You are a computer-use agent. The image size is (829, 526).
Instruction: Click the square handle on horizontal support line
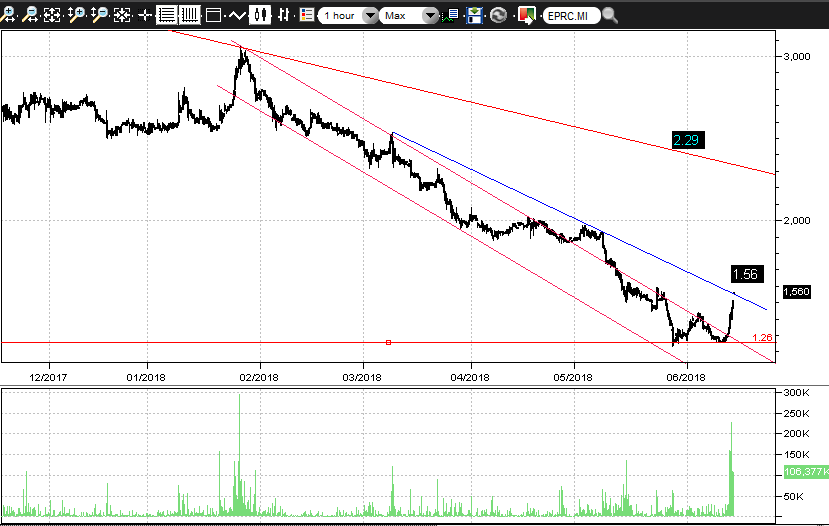coord(389,343)
